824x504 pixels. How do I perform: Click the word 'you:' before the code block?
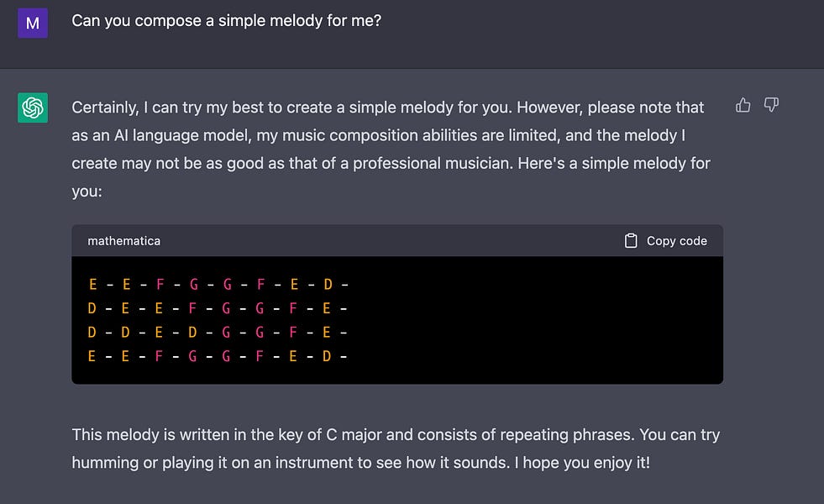point(87,192)
